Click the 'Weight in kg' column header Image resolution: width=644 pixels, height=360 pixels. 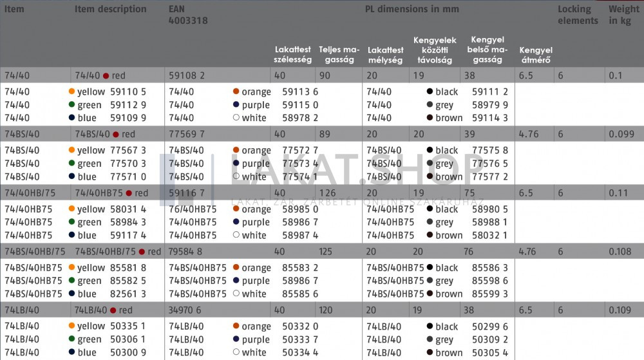click(623, 15)
